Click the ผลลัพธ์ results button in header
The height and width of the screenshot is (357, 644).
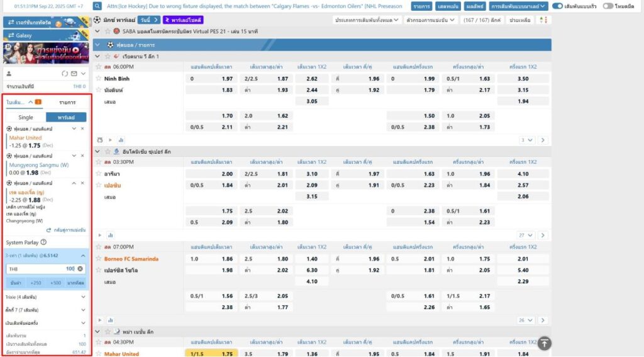pos(475,6)
